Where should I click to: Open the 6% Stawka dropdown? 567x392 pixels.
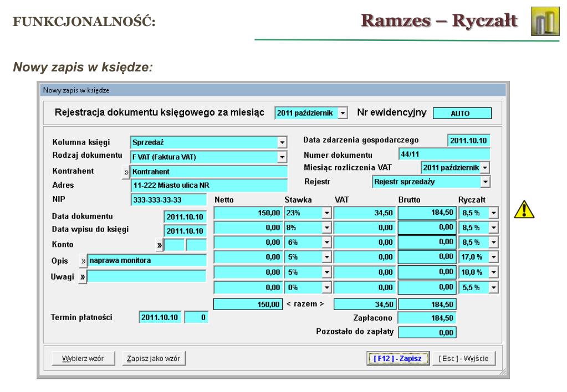326,243
